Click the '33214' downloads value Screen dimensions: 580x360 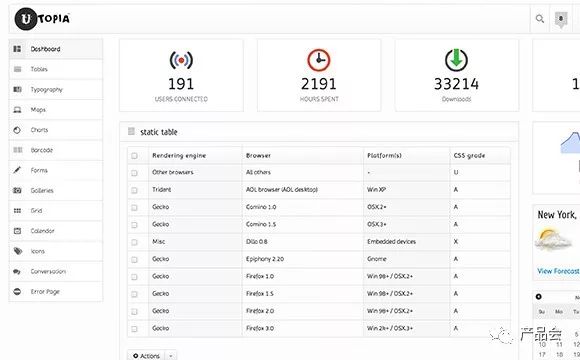click(456, 84)
